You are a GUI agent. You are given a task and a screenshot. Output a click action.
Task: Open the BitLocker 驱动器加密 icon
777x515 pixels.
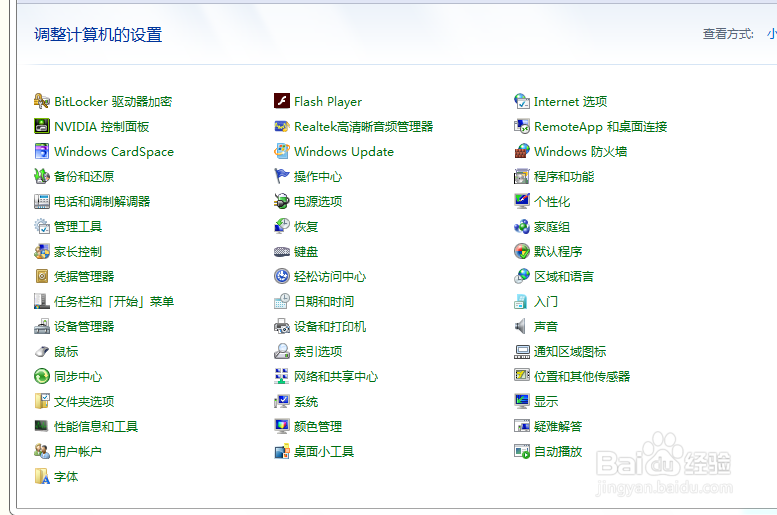[x=42, y=101]
